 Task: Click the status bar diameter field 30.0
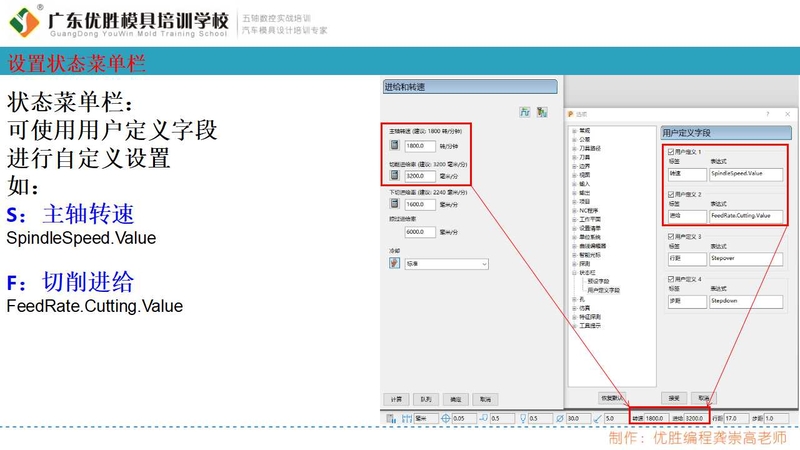(x=579, y=418)
